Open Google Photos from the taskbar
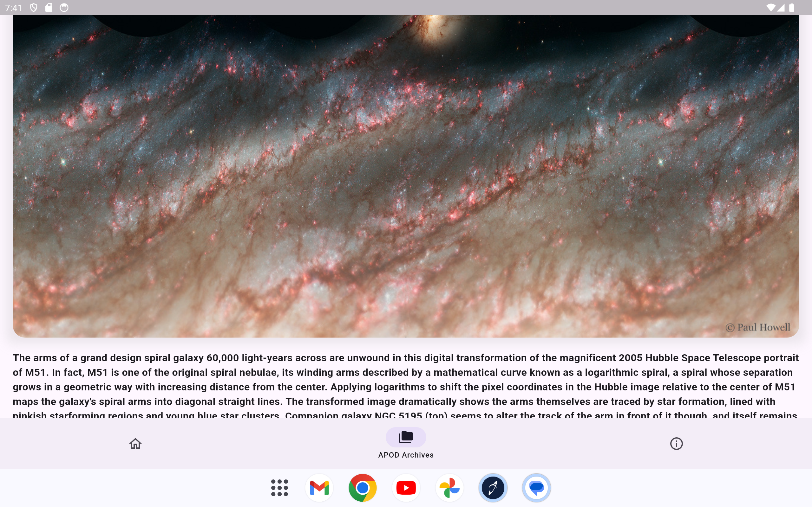 [449, 488]
